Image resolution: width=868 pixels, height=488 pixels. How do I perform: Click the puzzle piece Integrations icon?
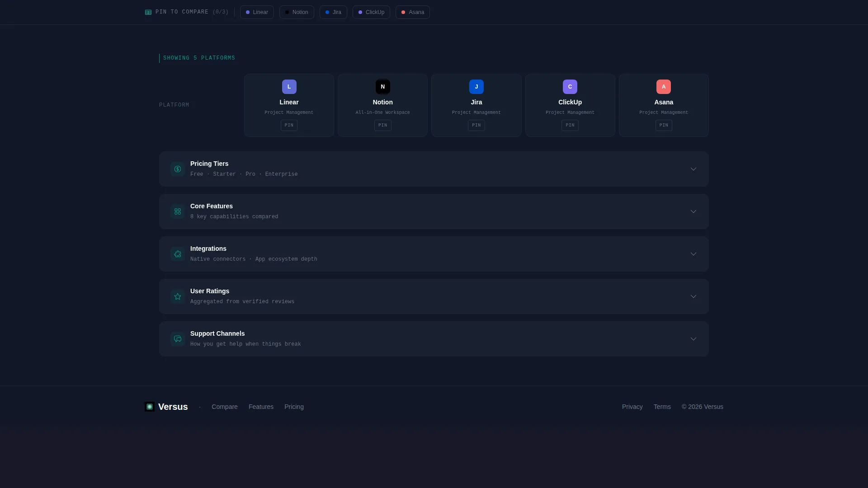[178, 254]
